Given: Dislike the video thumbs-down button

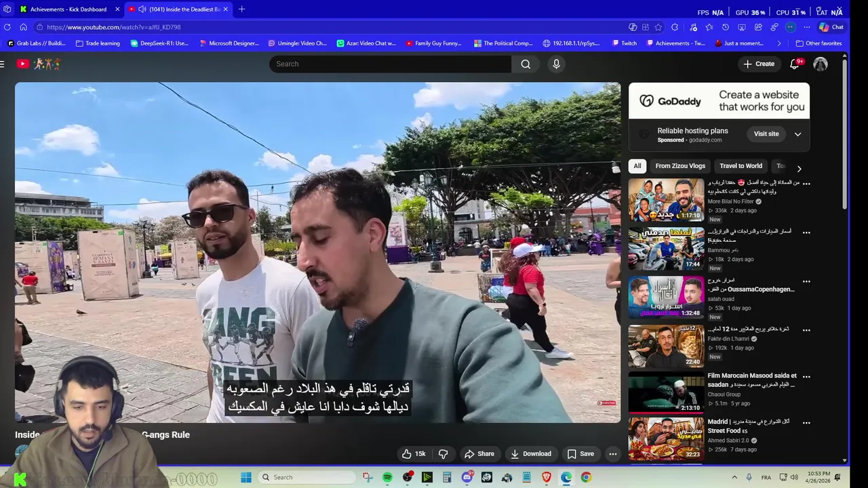Looking at the screenshot, I should click(443, 454).
